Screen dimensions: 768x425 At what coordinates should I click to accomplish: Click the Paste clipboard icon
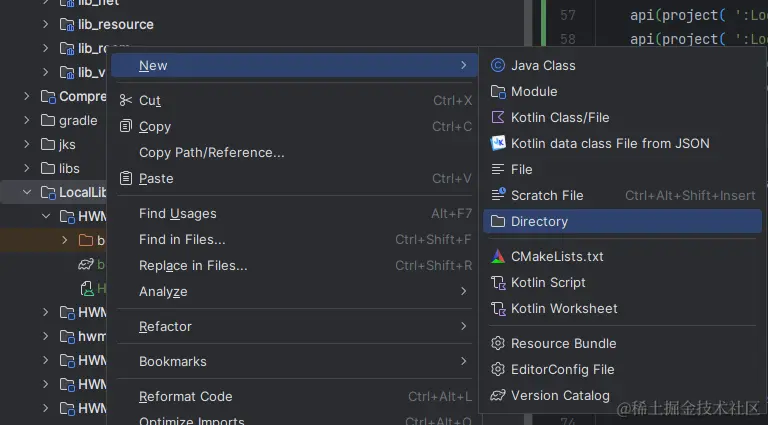[126, 178]
